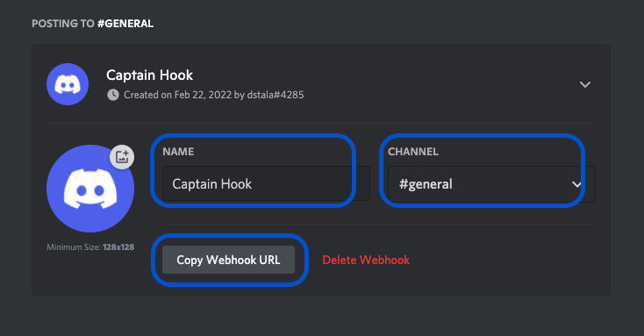Click the Captain Hook title in the header
The height and width of the screenshot is (336, 644).
(149, 75)
